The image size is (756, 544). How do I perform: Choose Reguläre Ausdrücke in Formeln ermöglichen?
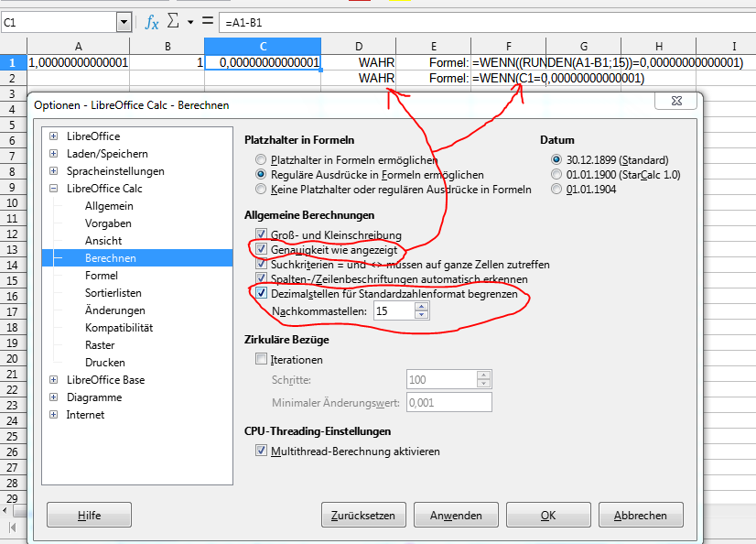point(261,175)
